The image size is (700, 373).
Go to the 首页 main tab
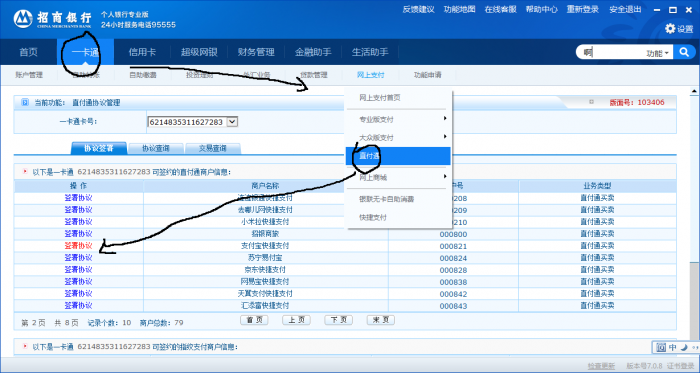[29, 52]
